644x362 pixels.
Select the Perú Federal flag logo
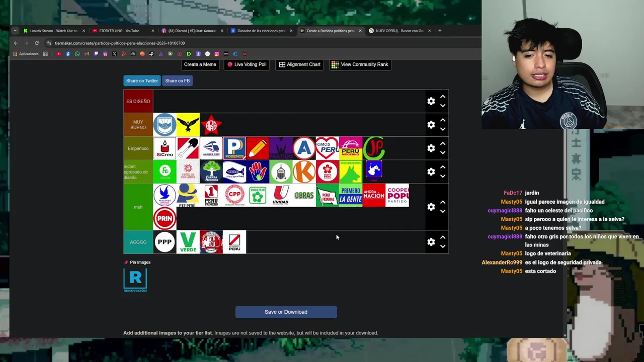327,195
